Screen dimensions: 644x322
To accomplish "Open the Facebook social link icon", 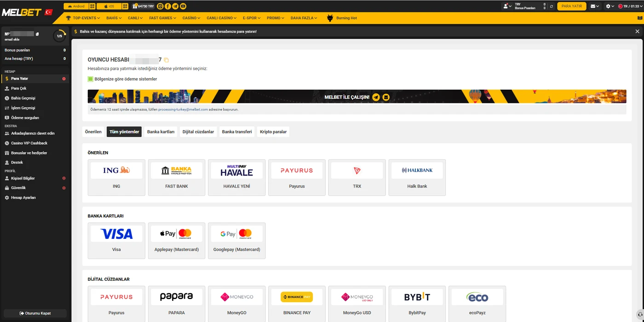I will click(168, 6).
